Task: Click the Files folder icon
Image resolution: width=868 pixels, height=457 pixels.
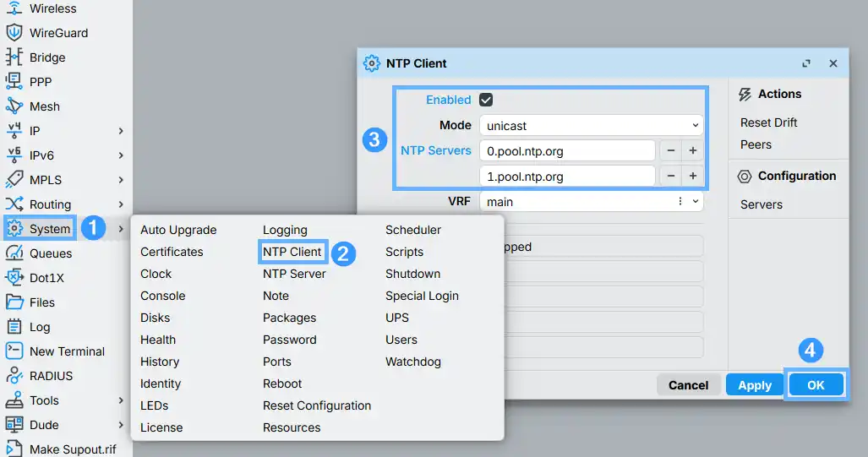Action: pyautogui.click(x=14, y=302)
